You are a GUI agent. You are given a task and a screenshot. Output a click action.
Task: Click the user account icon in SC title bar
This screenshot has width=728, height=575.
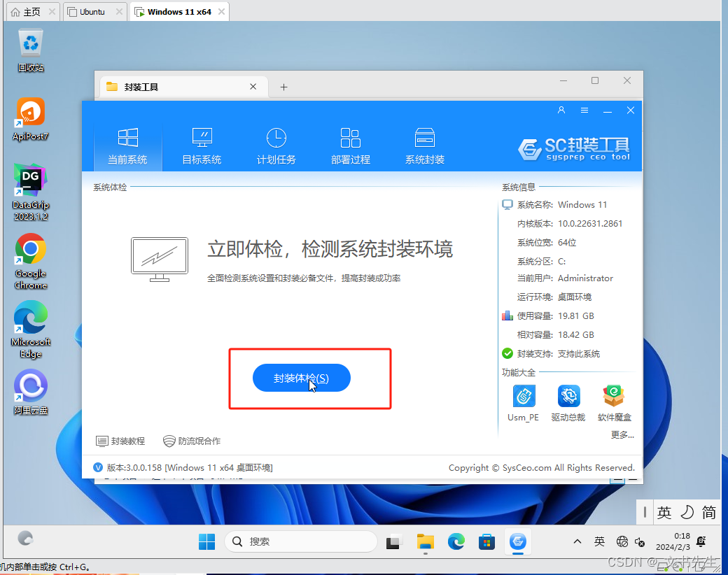[561, 110]
